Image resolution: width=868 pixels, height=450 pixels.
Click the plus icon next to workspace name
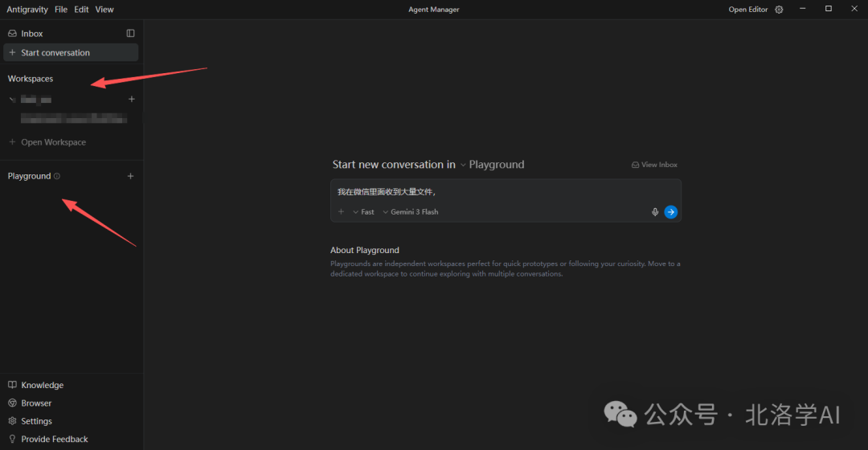[x=132, y=100]
